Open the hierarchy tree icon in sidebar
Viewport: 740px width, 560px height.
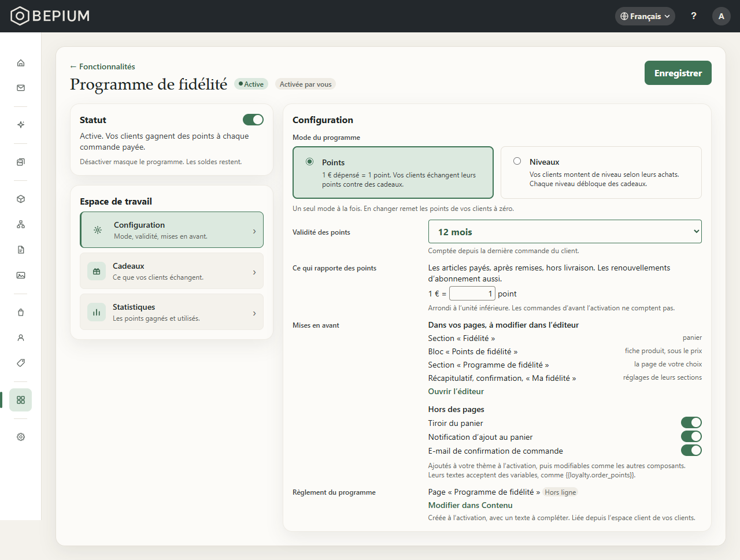pyautogui.click(x=21, y=224)
